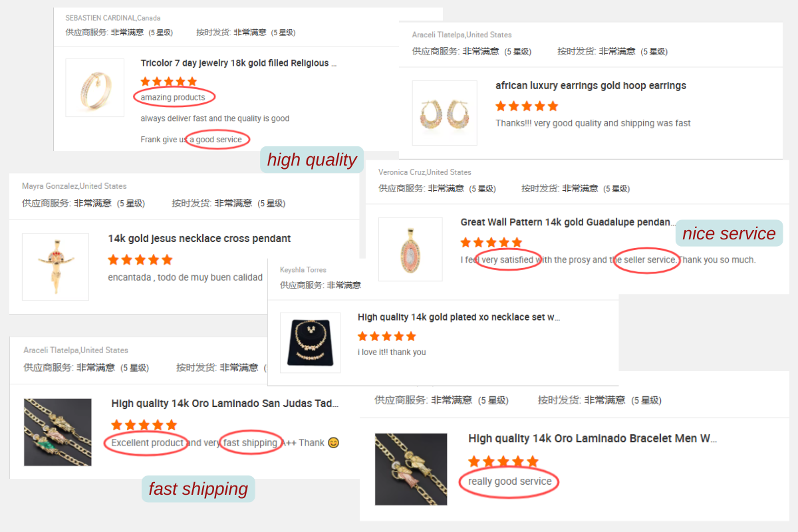This screenshot has width=798, height=532.
Task: Click the 'fast shipping' label
Action: [x=198, y=489]
